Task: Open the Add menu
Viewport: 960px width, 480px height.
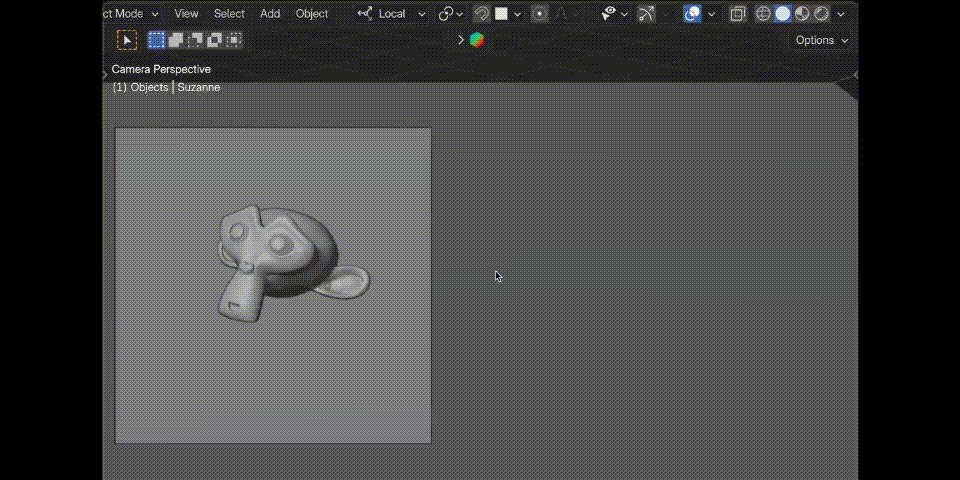Action: pos(270,13)
